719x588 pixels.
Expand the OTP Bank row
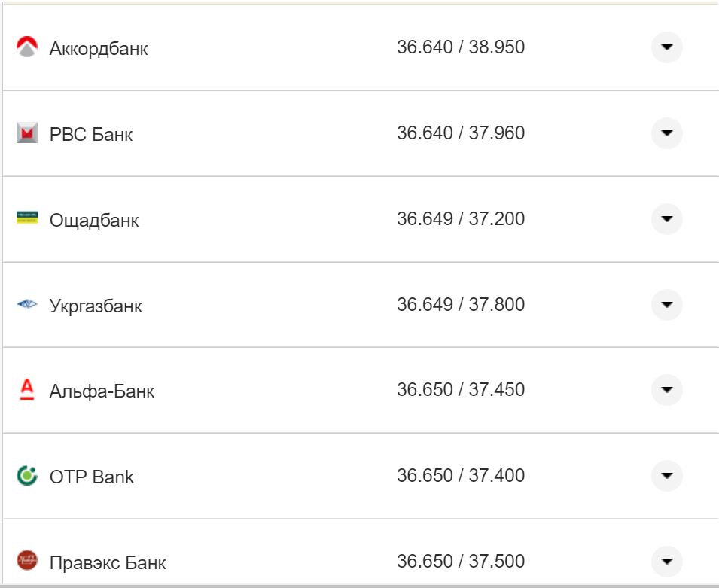tap(666, 476)
